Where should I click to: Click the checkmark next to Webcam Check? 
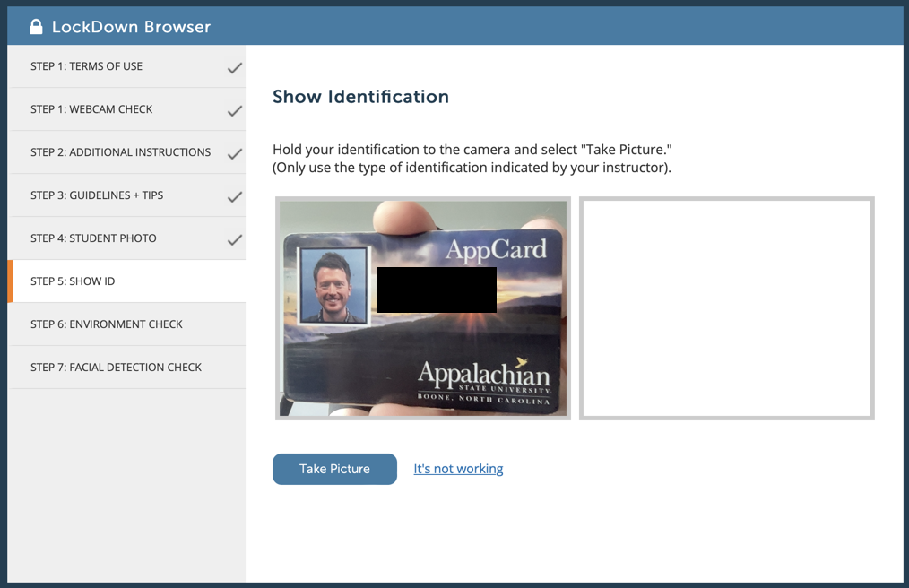tap(235, 111)
